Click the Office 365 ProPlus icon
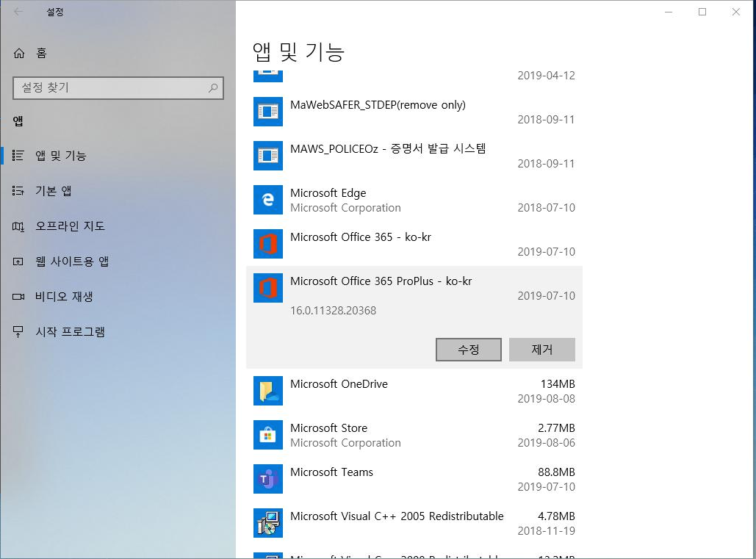The height and width of the screenshot is (559, 756). pos(268,288)
